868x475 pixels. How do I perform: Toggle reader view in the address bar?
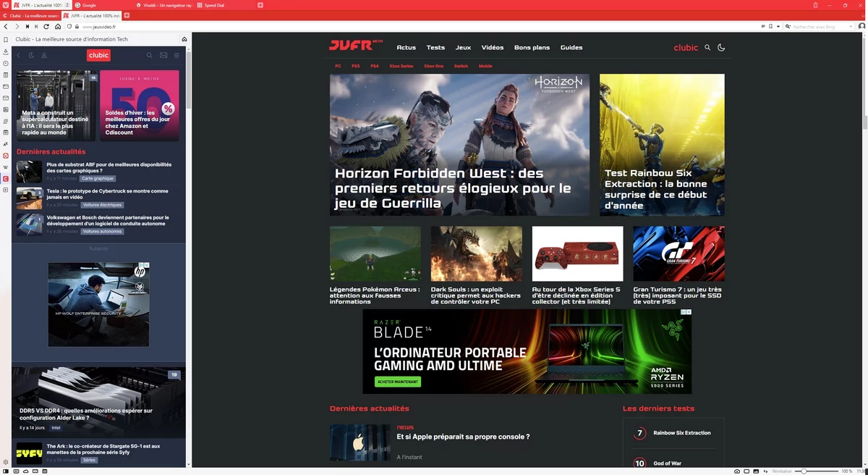click(762, 27)
